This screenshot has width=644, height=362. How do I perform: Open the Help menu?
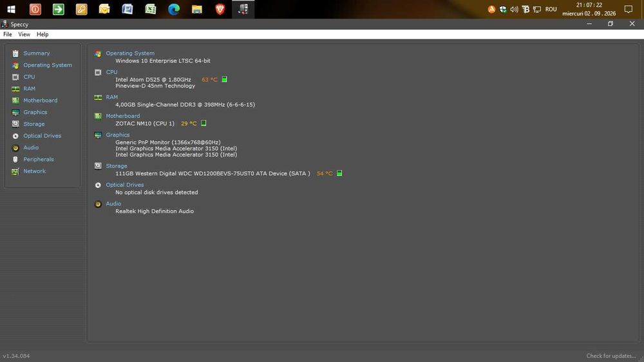tap(43, 35)
